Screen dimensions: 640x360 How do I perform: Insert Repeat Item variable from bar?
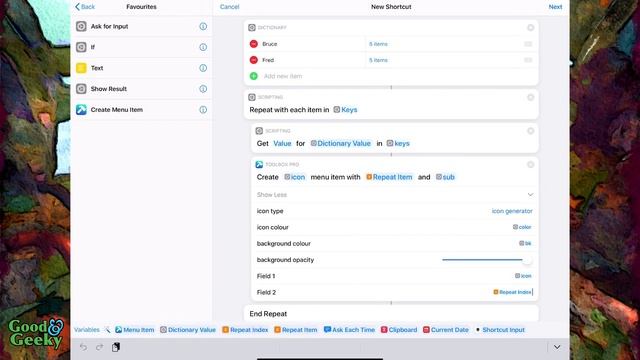point(296,330)
